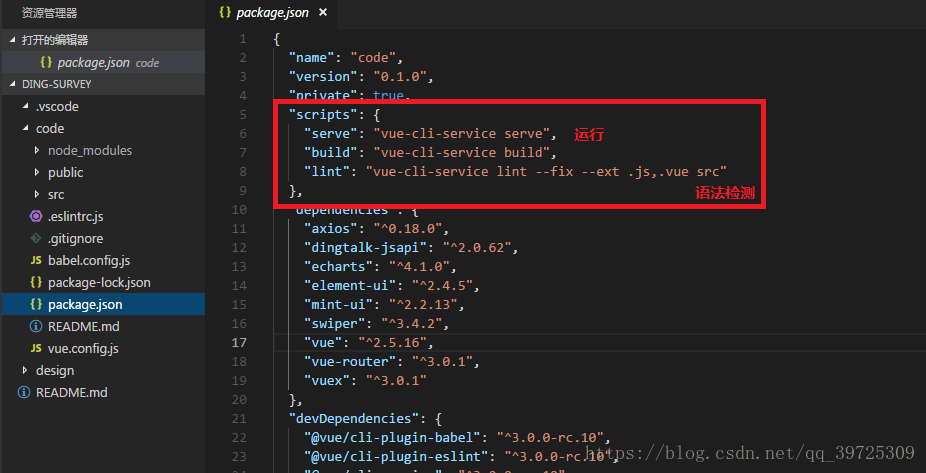Open vue.config.js file
The width and height of the screenshot is (926, 473).
click(x=83, y=348)
